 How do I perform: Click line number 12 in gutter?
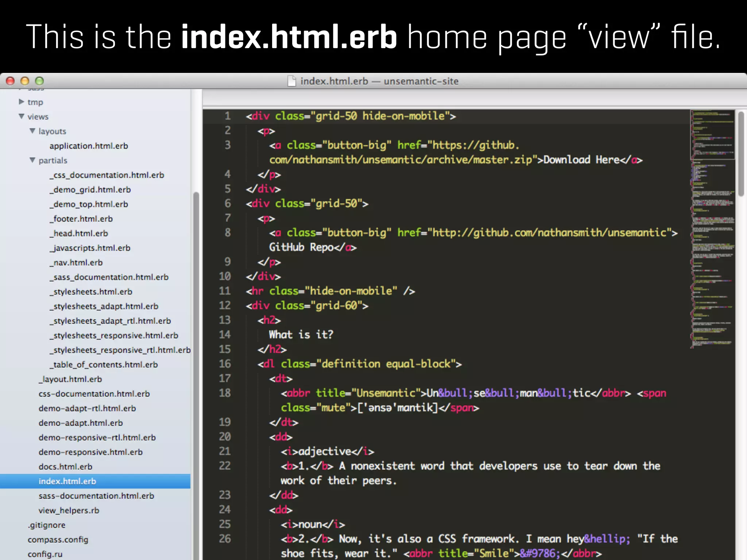[225, 306]
